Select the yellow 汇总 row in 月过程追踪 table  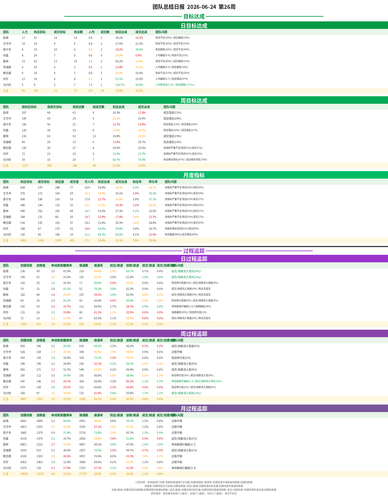coord(194,474)
